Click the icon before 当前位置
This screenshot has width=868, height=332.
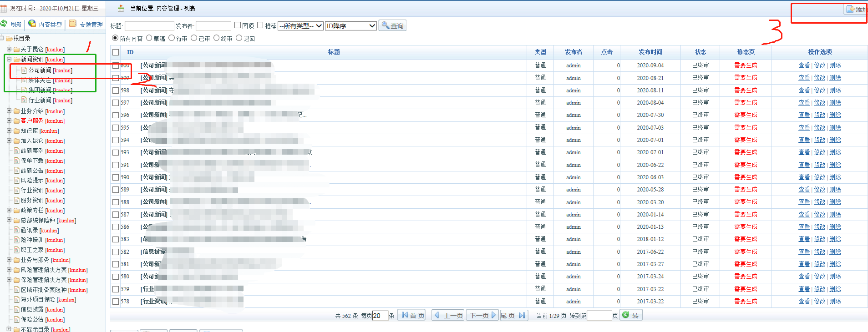point(121,8)
